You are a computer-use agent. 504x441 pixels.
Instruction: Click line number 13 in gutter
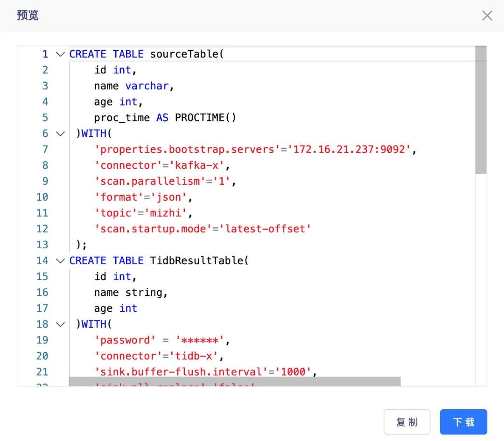pos(42,245)
